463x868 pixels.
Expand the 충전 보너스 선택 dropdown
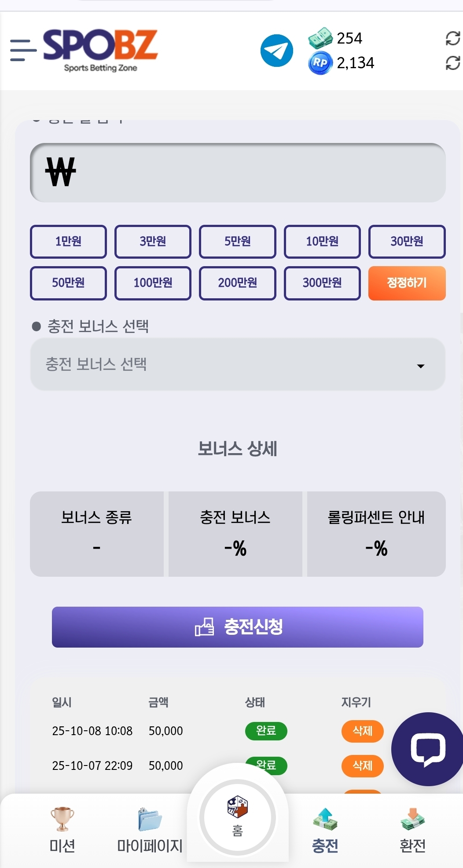pos(238,365)
